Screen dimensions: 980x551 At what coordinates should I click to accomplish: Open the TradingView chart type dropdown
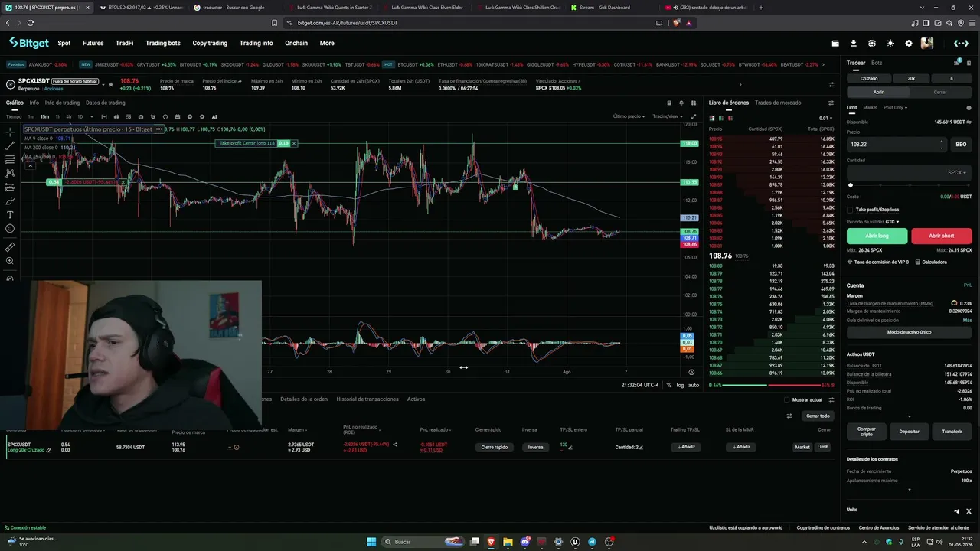pos(667,116)
